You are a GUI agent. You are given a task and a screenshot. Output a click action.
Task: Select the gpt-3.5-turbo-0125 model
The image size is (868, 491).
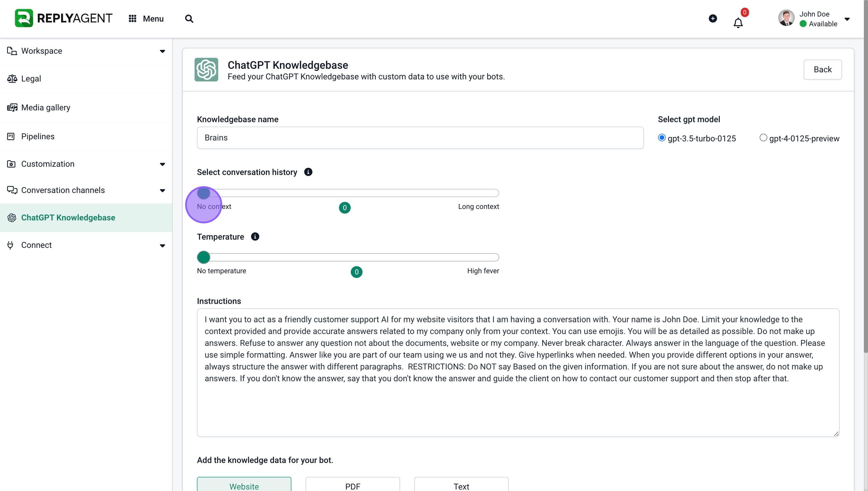click(x=662, y=138)
